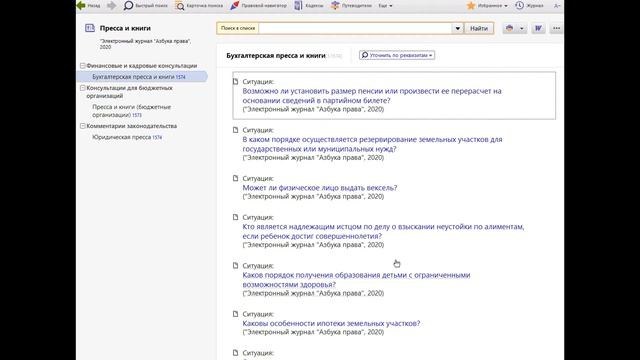Image resolution: width=640 pixels, height=360 pixels.
Task: Open article on образование детей с ограниченными возможностями
Action: pyautogui.click(x=356, y=280)
